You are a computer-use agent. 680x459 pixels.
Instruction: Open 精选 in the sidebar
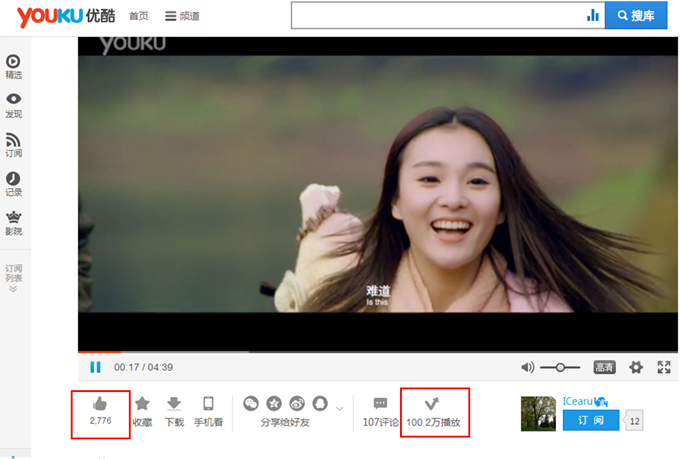(x=13, y=66)
